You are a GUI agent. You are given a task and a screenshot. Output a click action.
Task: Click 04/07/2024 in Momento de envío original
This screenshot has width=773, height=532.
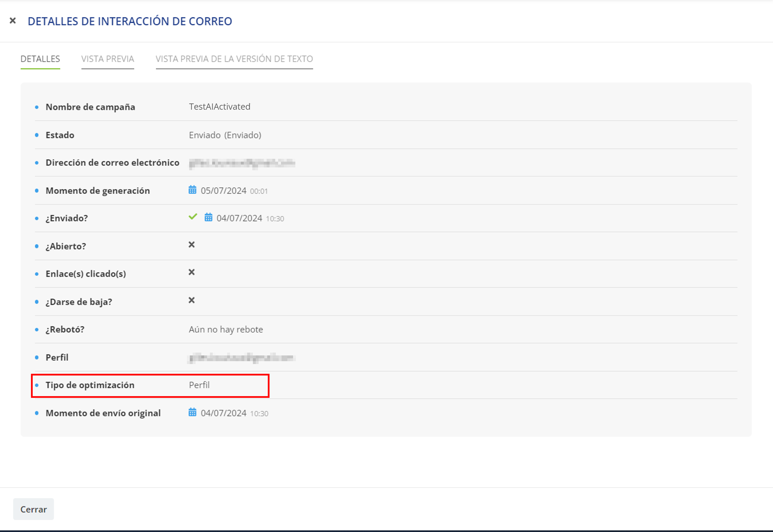pyautogui.click(x=223, y=413)
